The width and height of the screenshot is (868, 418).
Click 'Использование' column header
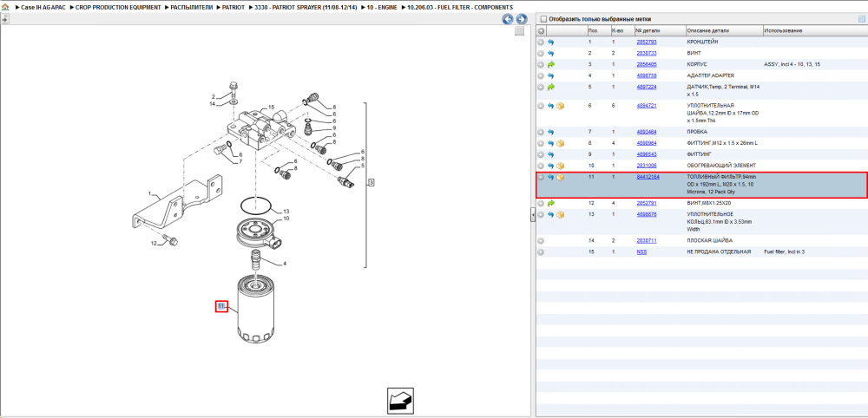click(x=815, y=31)
